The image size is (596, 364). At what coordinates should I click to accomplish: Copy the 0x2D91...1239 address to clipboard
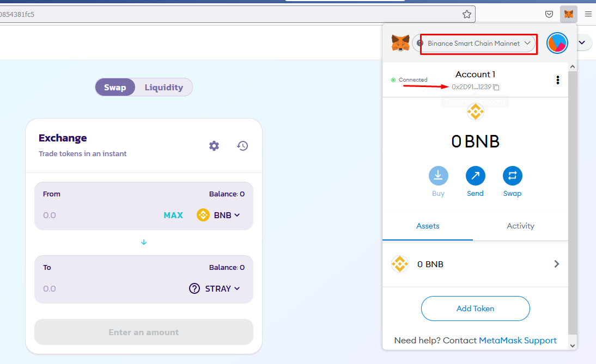[475, 87]
